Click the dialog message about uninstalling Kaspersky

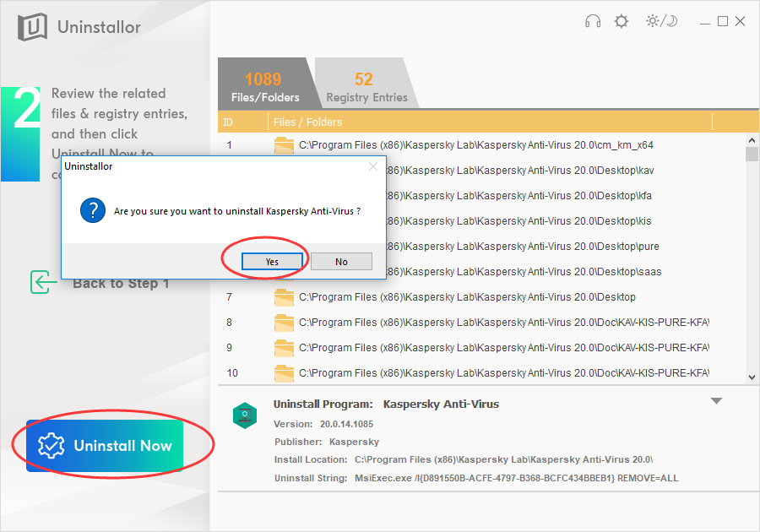coord(237,211)
